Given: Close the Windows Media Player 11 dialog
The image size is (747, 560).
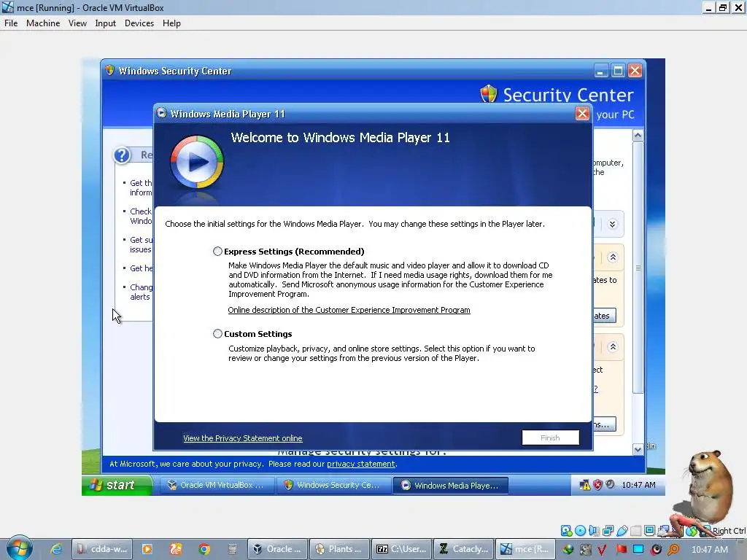Looking at the screenshot, I should pyautogui.click(x=582, y=113).
